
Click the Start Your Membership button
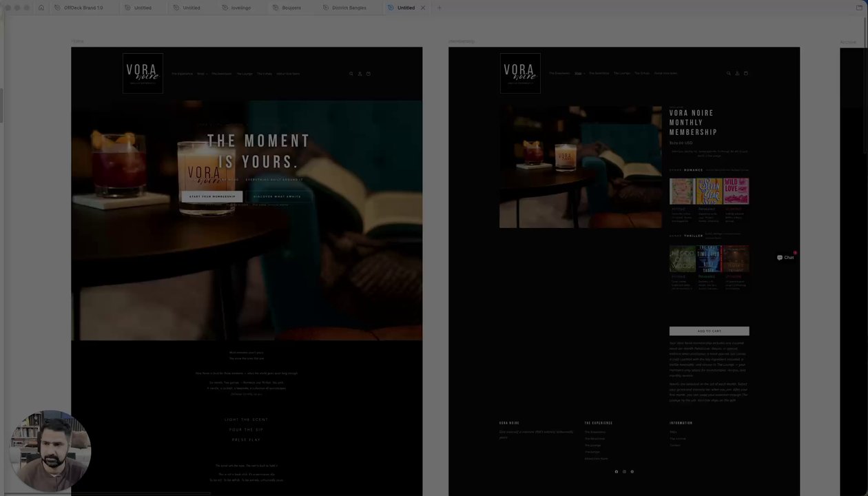pyautogui.click(x=212, y=196)
